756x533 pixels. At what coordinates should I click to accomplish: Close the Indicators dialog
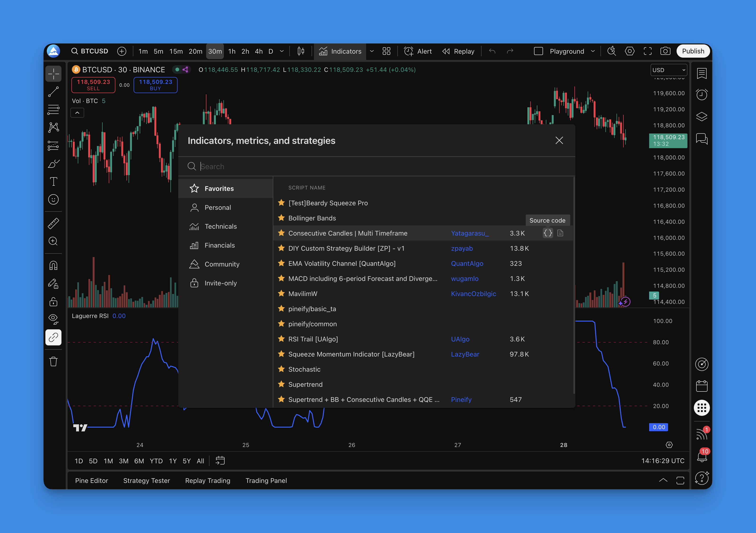[x=559, y=141]
